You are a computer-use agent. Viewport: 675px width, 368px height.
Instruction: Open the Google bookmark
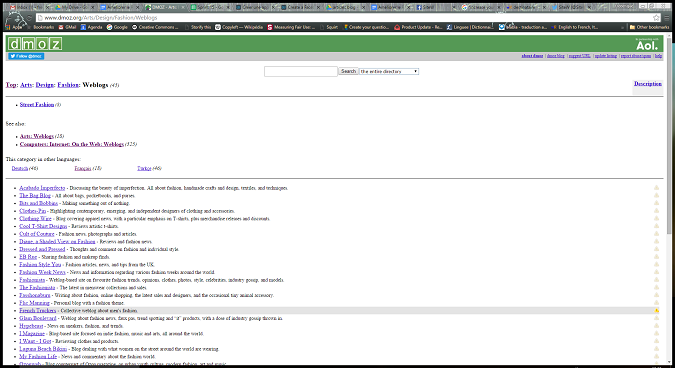[117, 27]
